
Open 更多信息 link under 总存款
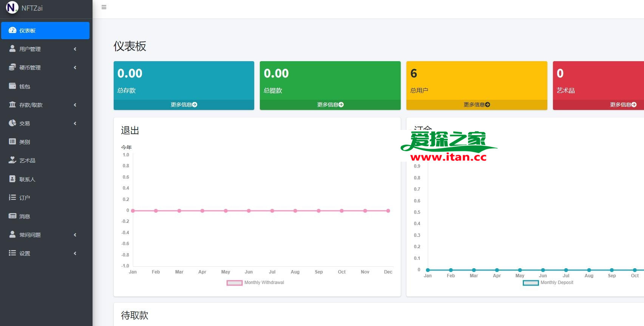click(x=184, y=105)
